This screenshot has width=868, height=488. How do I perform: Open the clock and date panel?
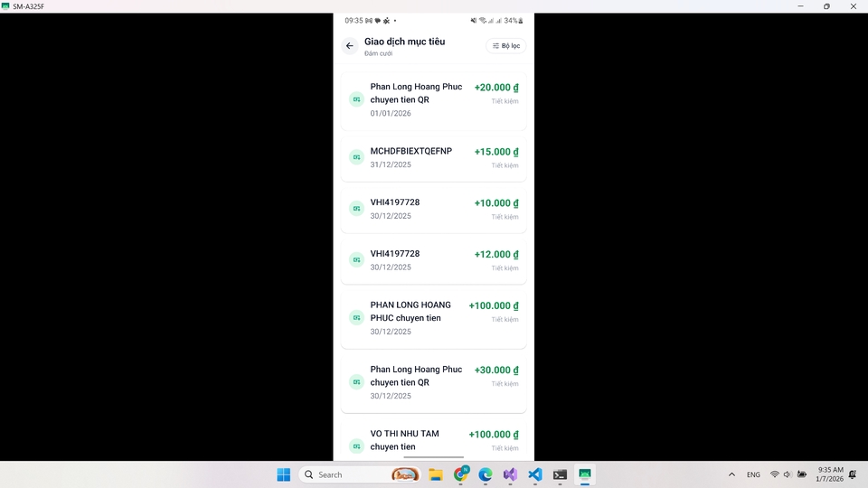pos(830,474)
